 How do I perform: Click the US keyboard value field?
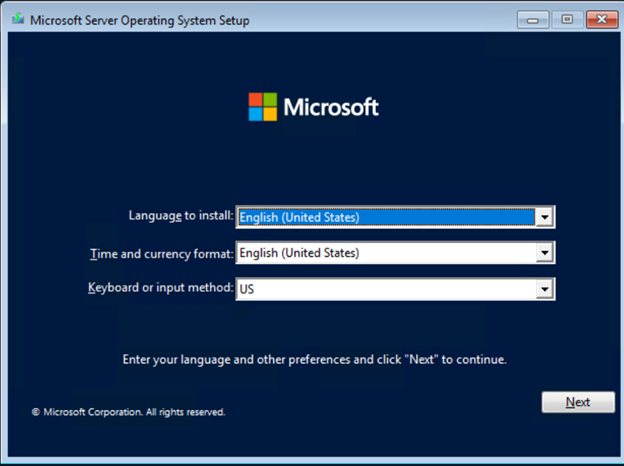(x=385, y=289)
